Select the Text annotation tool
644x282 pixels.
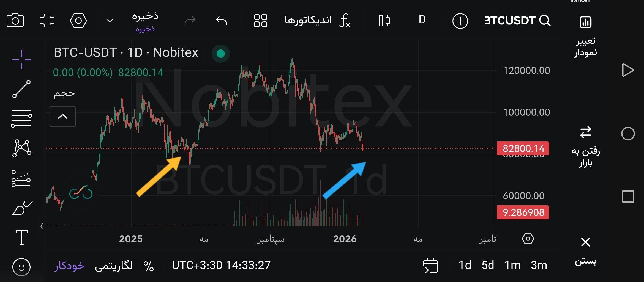22,237
